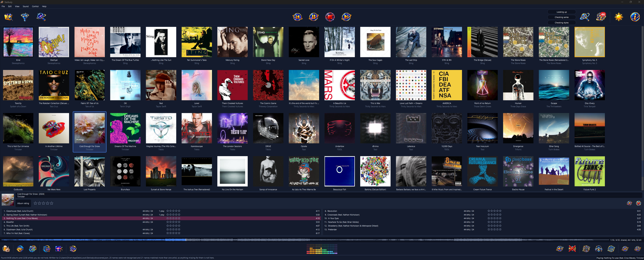Click the beer mug icon in bottom toolbar
The image size is (644, 260).
point(6,249)
